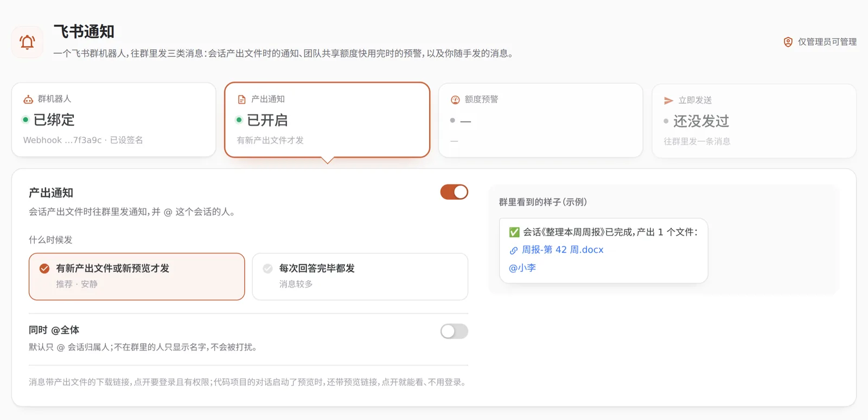Enable the 同时 @全体 switch
The image size is (868, 420).
pyautogui.click(x=454, y=331)
